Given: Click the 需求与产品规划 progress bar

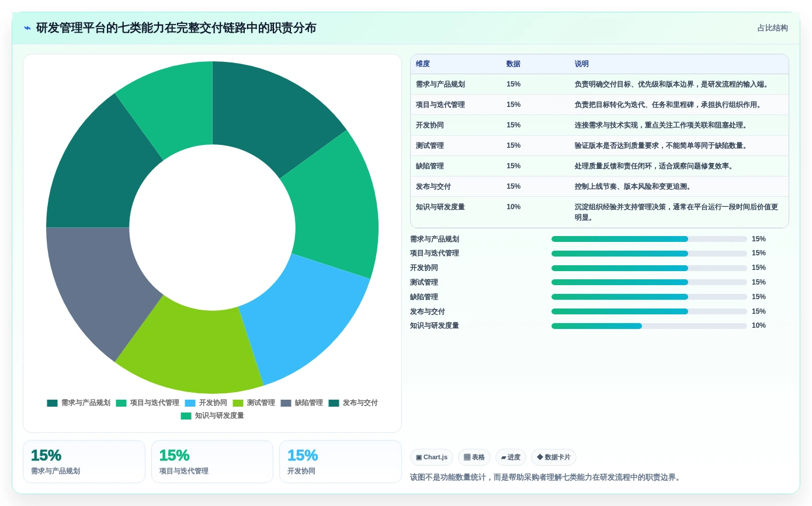Looking at the screenshot, I should pyautogui.click(x=649, y=239).
